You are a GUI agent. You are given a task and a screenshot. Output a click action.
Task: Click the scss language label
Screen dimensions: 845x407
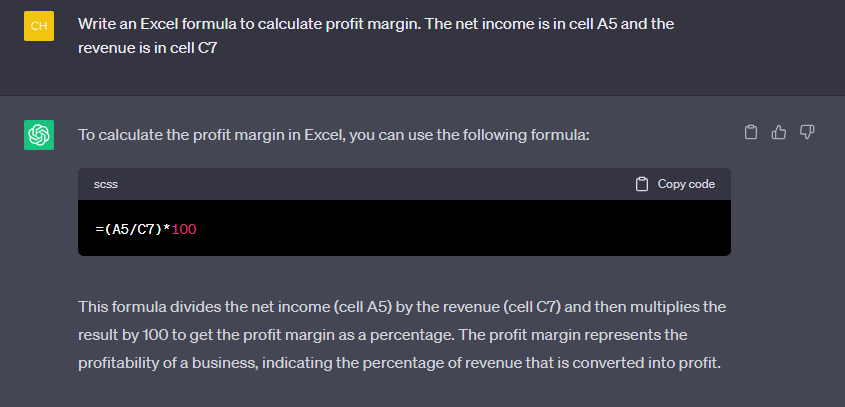tap(106, 184)
